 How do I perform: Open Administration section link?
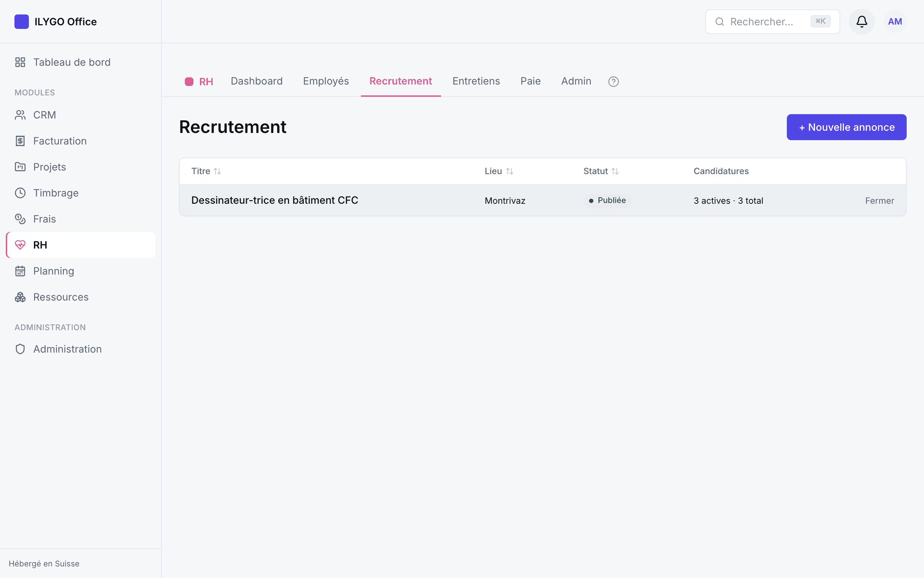point(80,349)
